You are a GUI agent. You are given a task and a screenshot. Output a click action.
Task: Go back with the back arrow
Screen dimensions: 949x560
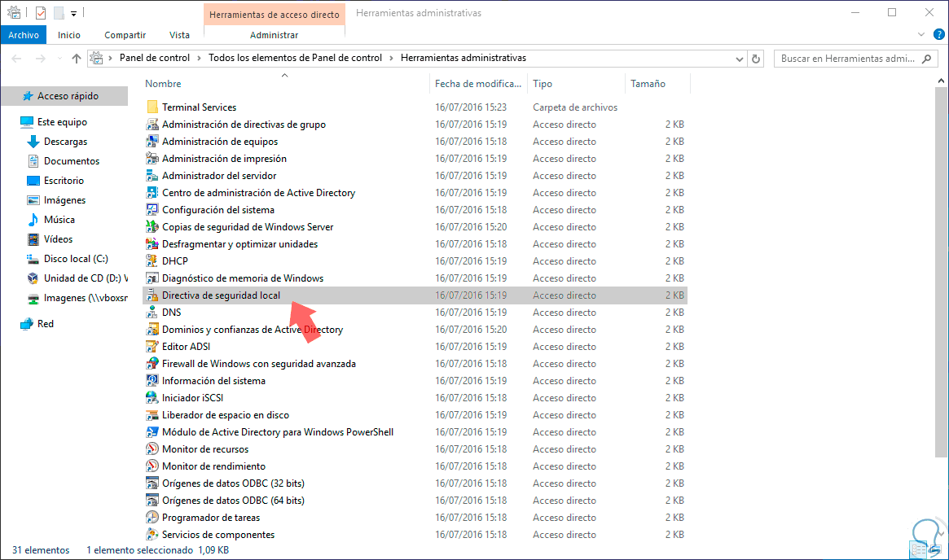click(x=16, y=58)
